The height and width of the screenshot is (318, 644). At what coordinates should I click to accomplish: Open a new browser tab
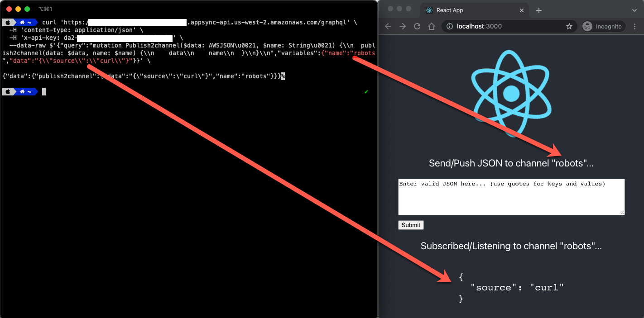tap(538, 10)
